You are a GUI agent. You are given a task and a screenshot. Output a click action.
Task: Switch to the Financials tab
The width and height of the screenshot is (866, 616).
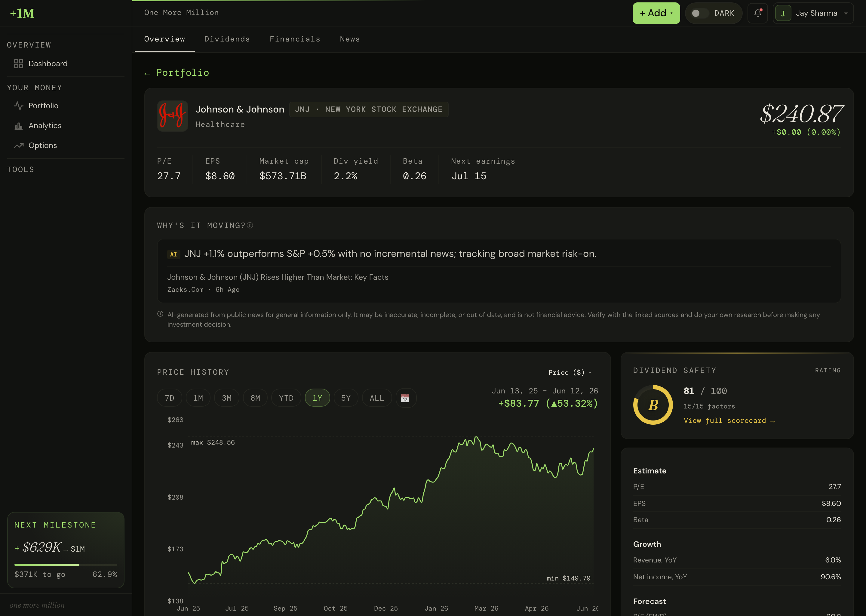295,39
